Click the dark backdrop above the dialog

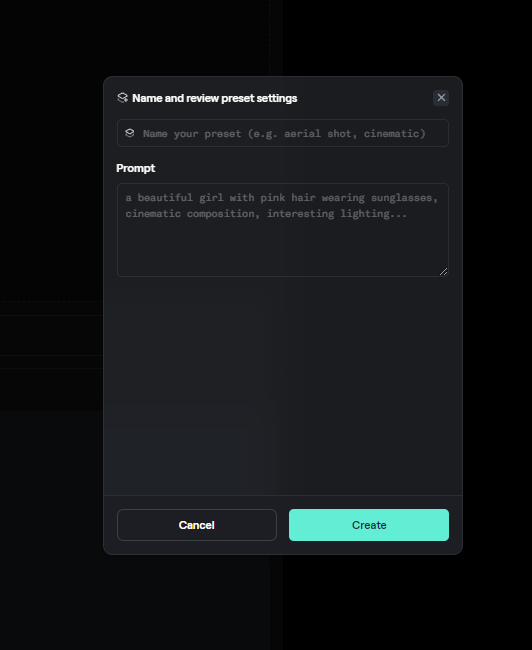pyautogui.click(x=283, y=37)
